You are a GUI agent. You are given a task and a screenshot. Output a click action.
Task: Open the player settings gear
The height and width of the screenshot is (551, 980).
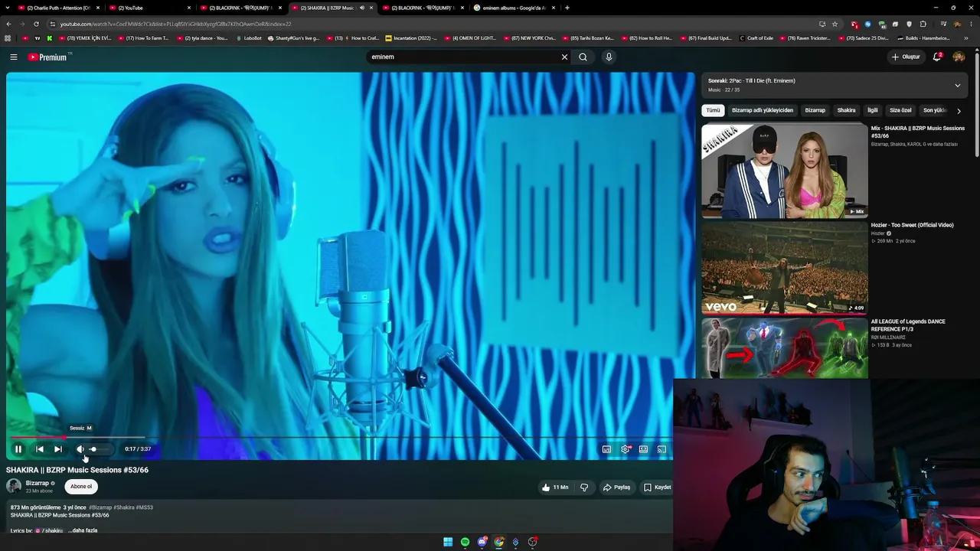pos(625,449)
